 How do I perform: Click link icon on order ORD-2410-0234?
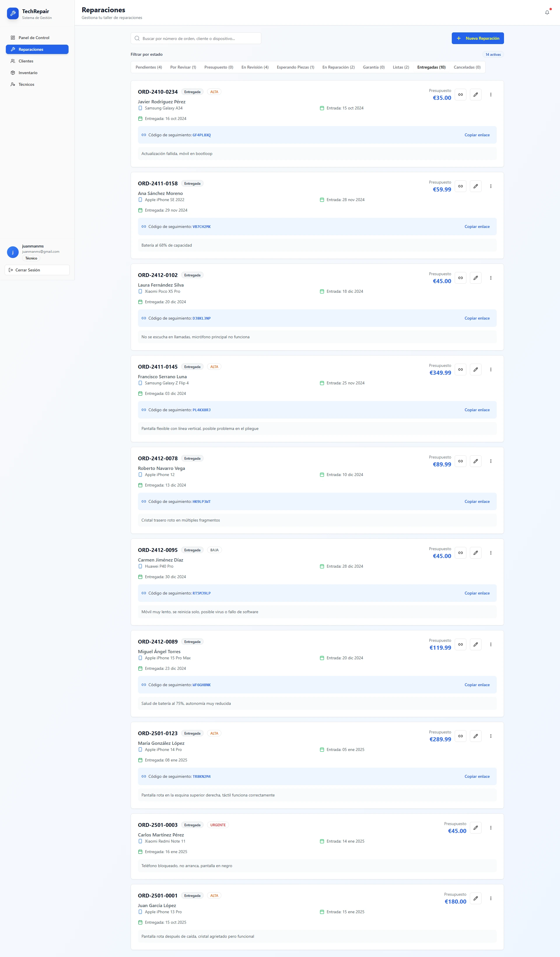pos(460,95)
